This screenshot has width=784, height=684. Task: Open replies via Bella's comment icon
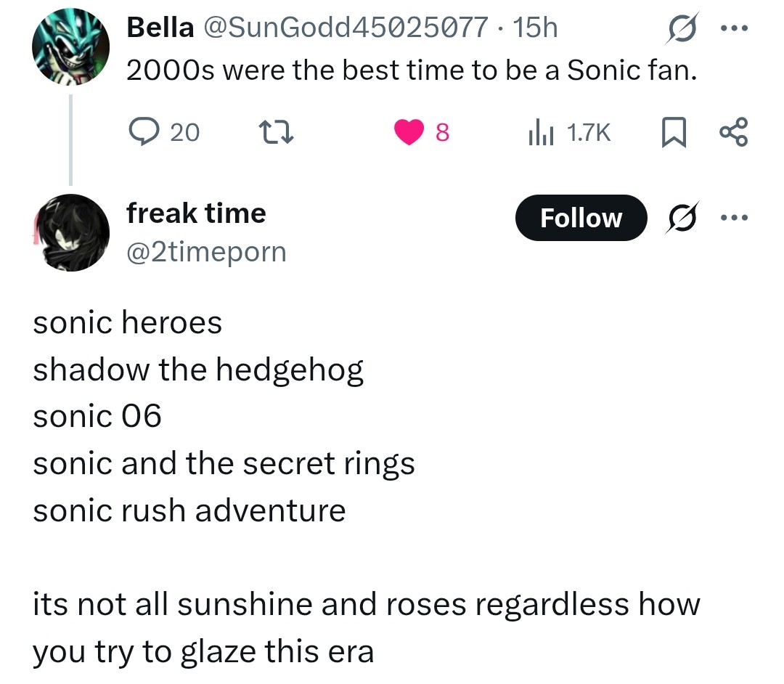click(x=144, y=131)
